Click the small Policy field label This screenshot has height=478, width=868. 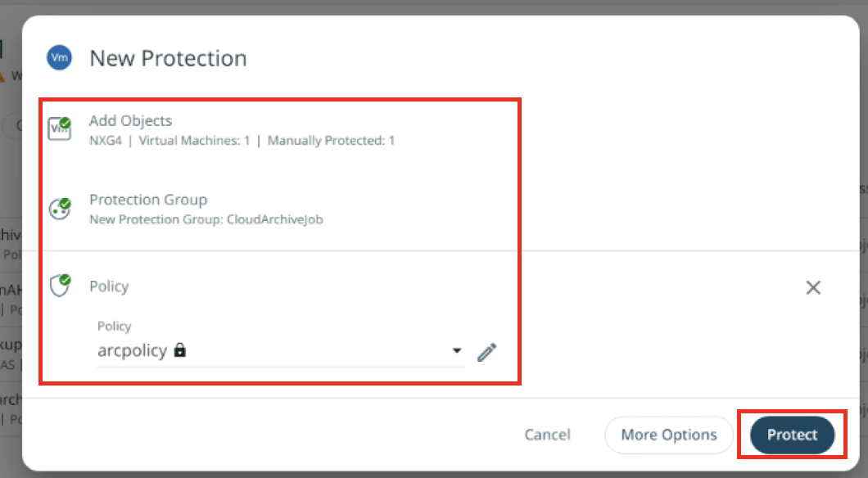(x=114, y=326)
